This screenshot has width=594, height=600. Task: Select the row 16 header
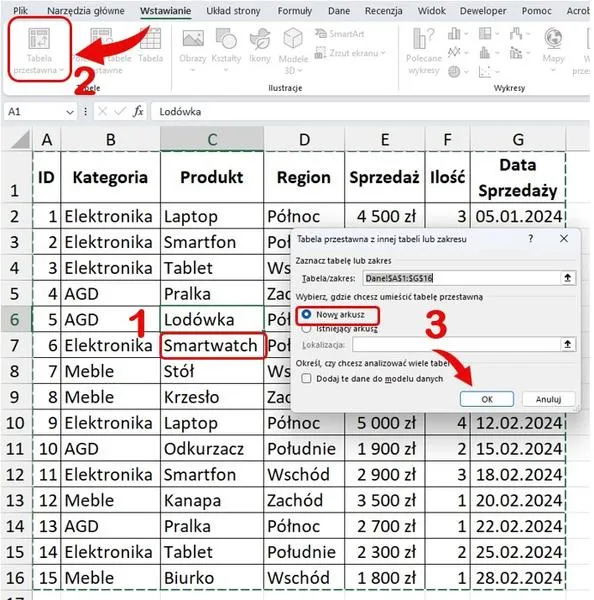[x=15, y=577]
